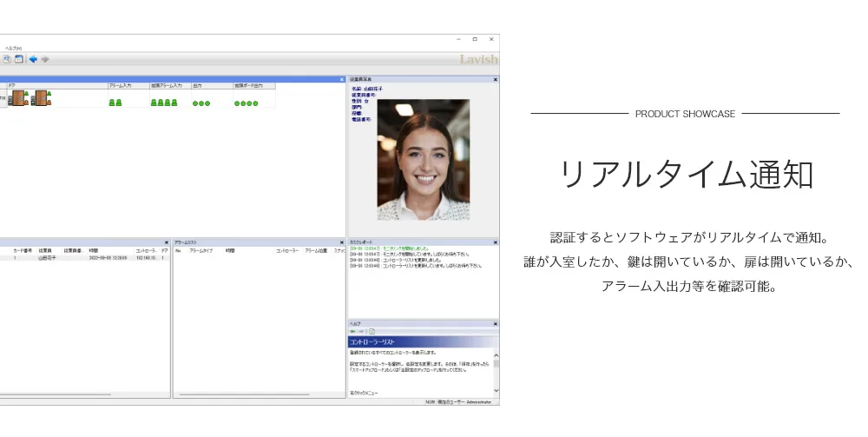
Task: Maximize the application window
Action: (x=475, y=39)
